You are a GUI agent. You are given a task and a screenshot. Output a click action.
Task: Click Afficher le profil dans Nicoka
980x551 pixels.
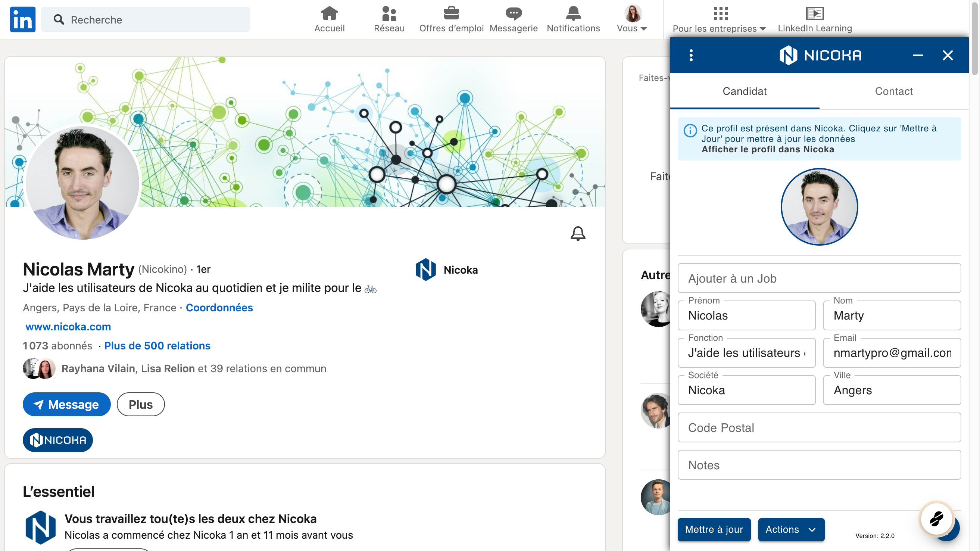[x=767, y=149]
